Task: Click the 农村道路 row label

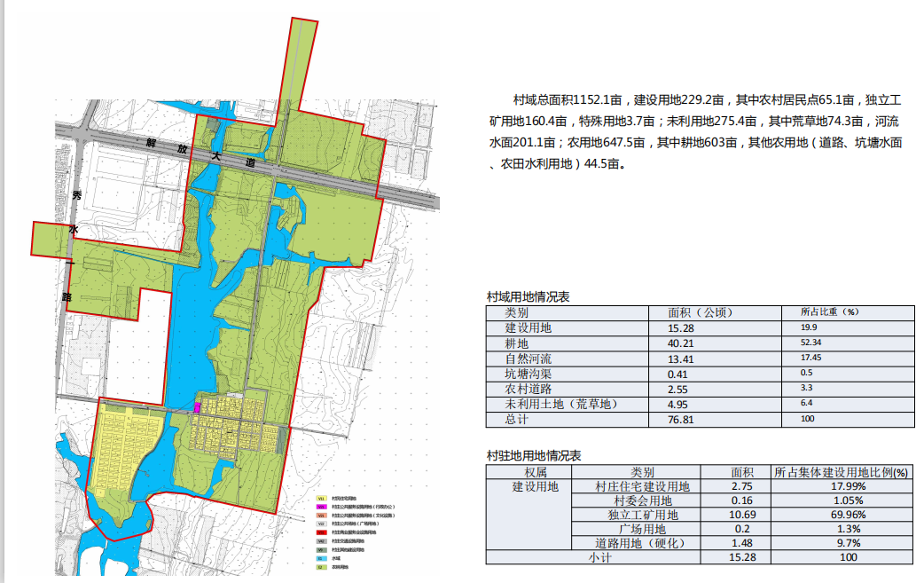Action: (528, 389)
